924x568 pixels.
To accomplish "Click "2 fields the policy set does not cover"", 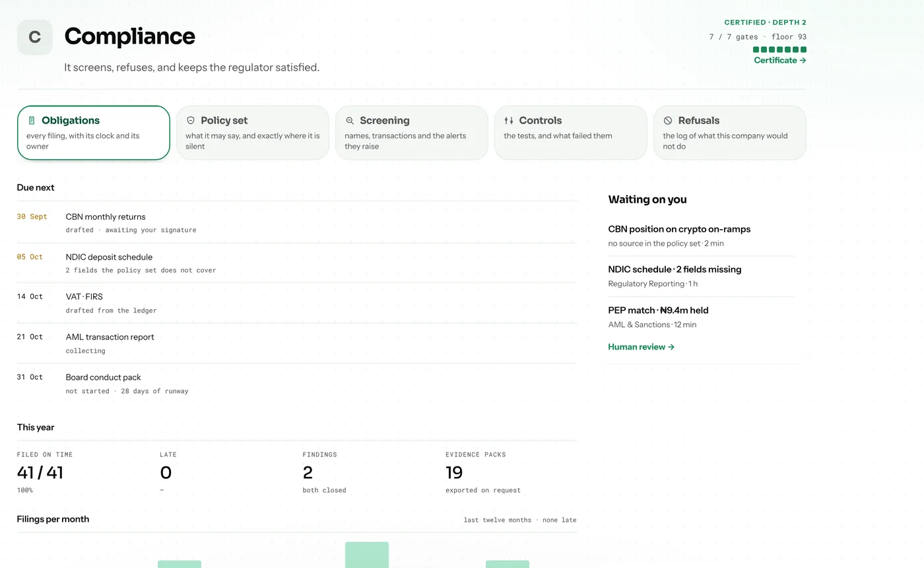I will (x=141, y=270).
